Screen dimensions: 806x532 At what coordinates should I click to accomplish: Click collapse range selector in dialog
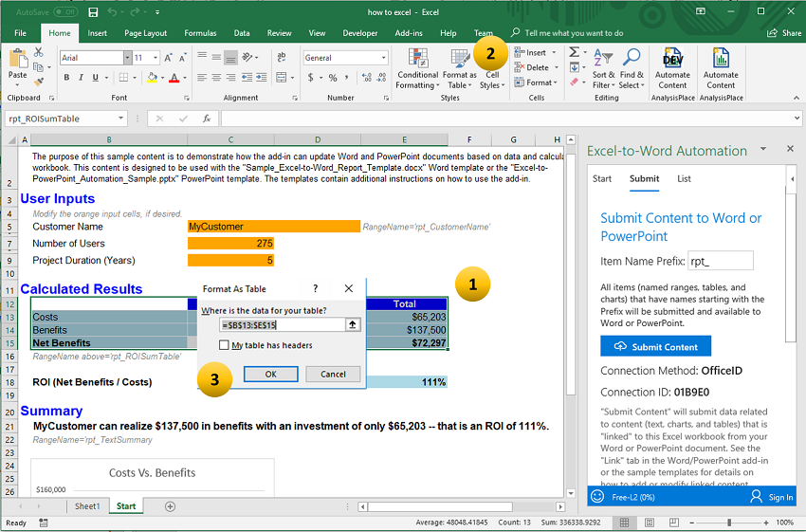(x=353, y=325)
